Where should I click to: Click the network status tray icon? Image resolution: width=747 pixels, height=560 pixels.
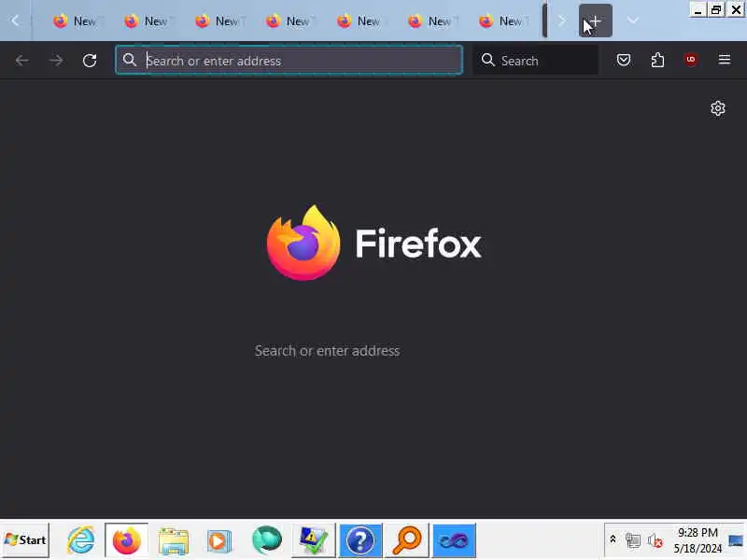click(x=633, y=540)
